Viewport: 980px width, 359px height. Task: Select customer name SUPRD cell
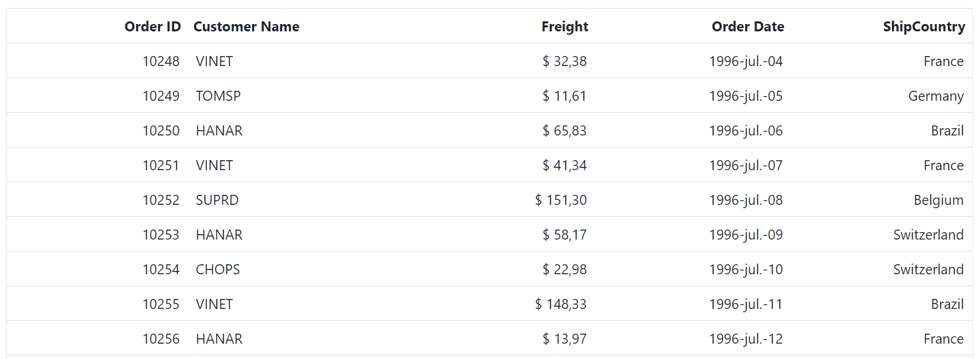click(217, 200)
